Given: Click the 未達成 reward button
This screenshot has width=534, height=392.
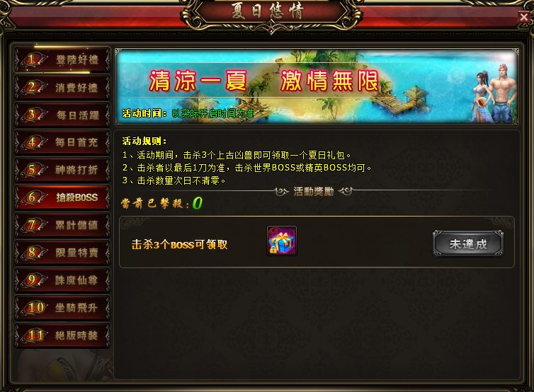Looking at the screenshot, I should pyautogui.click(x=468, y=243).
